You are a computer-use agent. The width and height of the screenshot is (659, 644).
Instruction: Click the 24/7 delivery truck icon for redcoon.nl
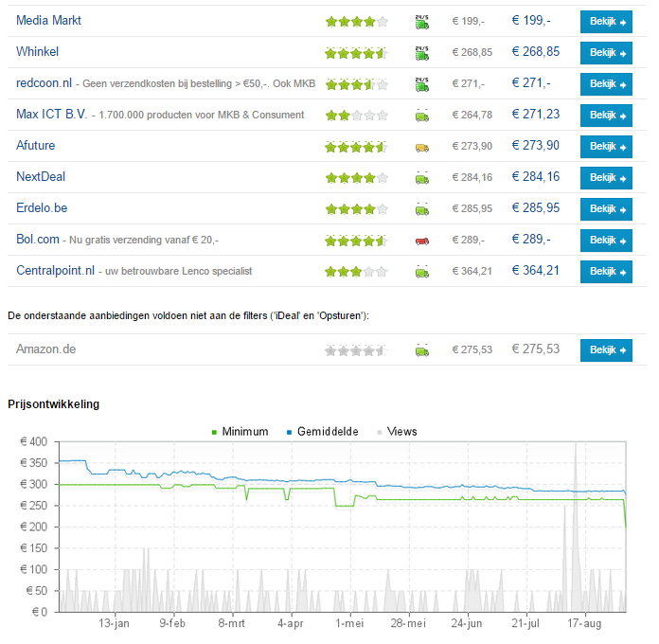click(x=422, y=84)
